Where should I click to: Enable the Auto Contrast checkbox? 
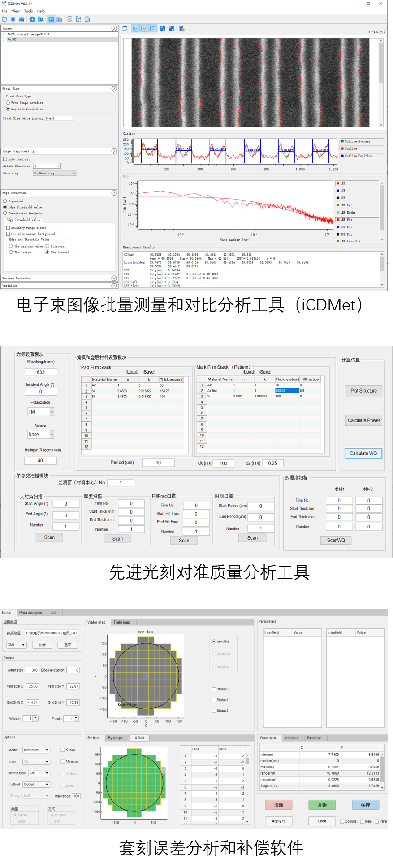click(x=5, y=159)
